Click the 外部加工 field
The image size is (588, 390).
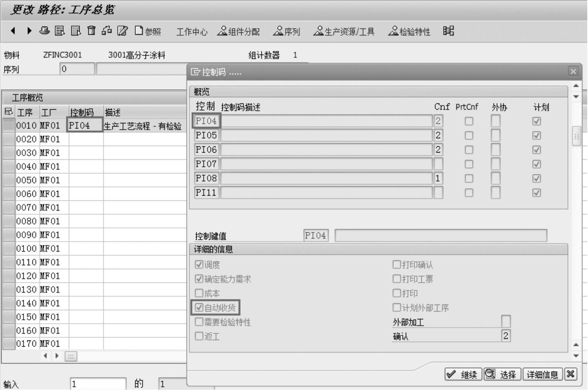[506, 321]
